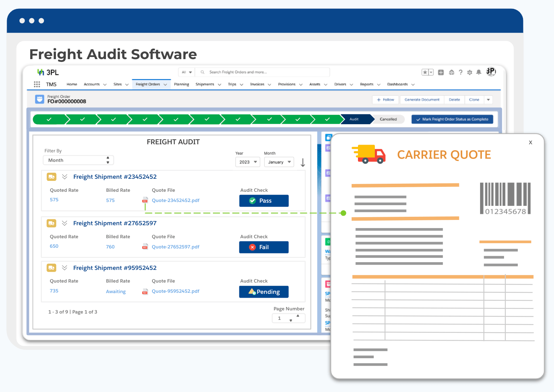The width and height of the screenshot is (554, 392).
Task: Click Mark Freight Order Status as Complete
Action: pos(452,119)
